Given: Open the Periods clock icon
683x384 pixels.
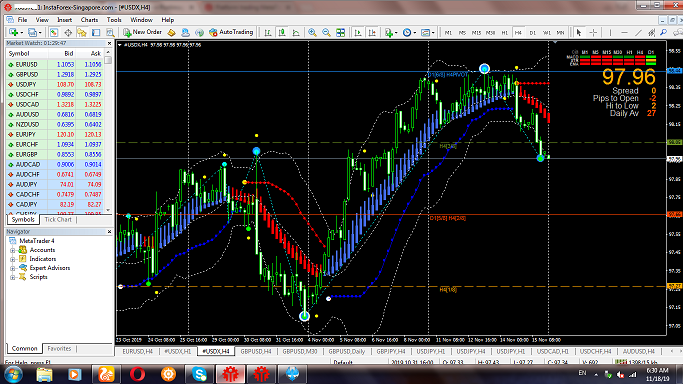Looking at the screenshot, I should pyautogui.click(x=407, y=33).
